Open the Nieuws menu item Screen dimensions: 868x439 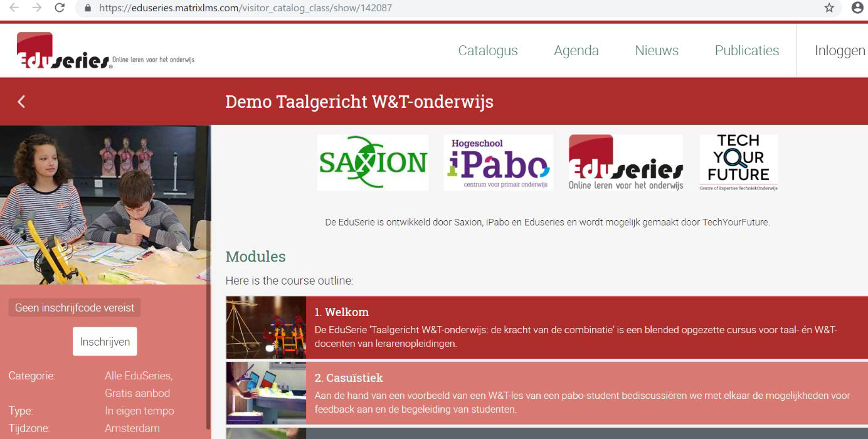tap(657, 51)
